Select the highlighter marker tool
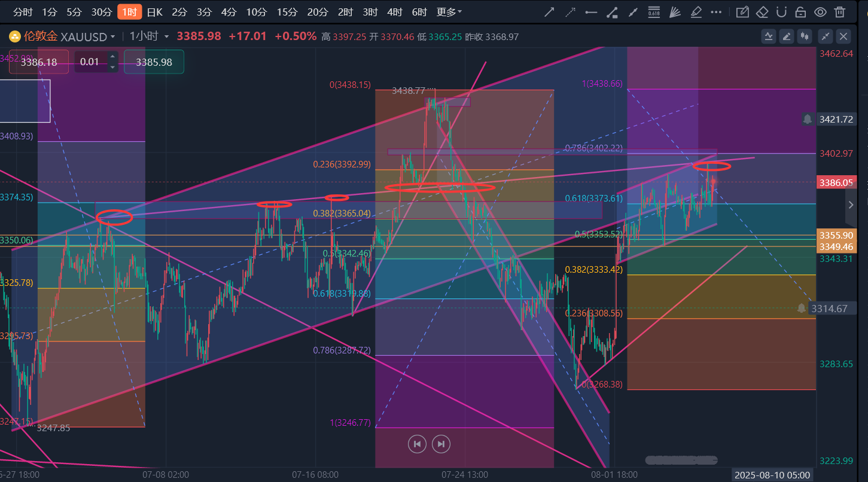The height and width of the screenshot is (482, 868). pyautogui.click(x=696, y=12)
